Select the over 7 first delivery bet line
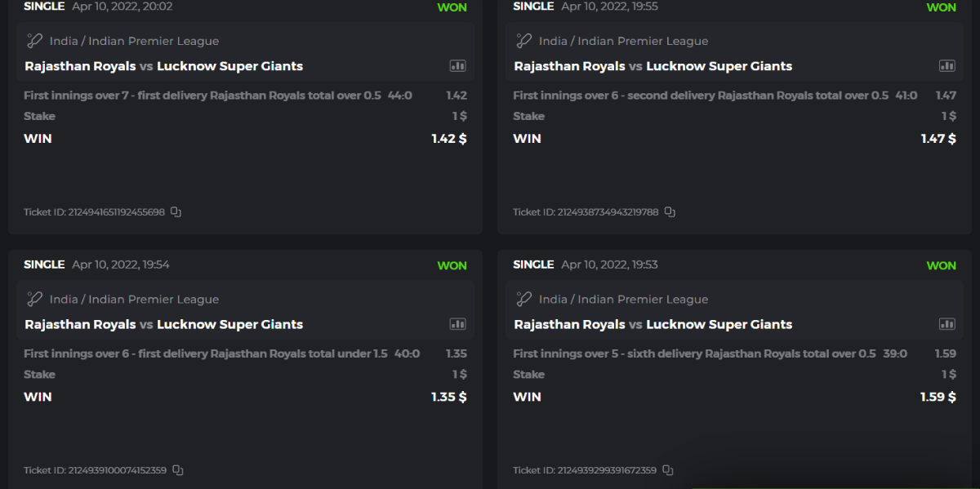980x489 pixels. tap(203, 96)
